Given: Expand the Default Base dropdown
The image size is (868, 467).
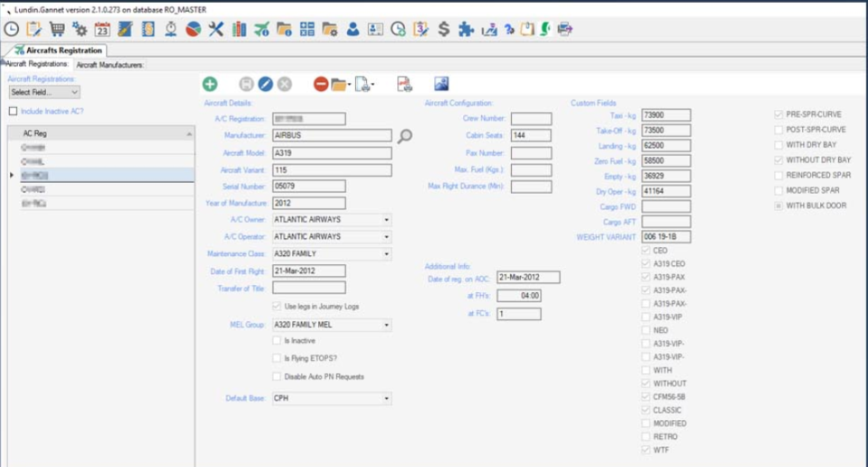Looking at the screenshot, I should pos(386,398).
